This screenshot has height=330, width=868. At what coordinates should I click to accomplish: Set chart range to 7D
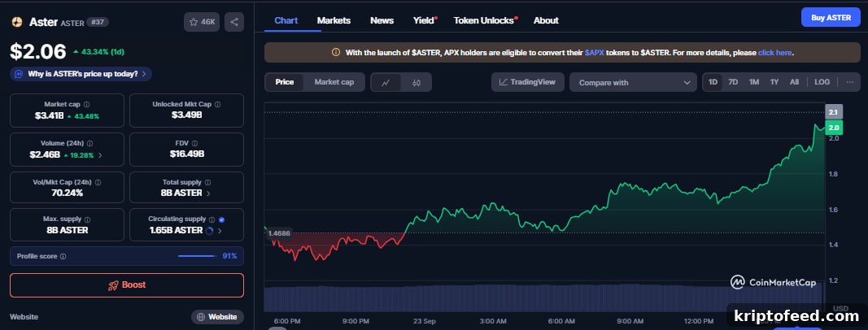click(x=733, y=82)
